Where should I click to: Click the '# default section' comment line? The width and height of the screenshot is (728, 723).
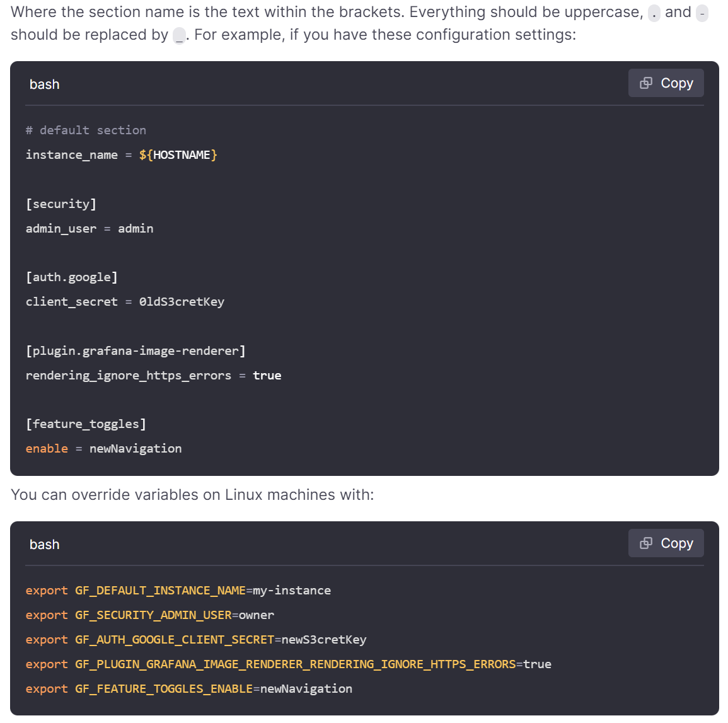point(86,130)
